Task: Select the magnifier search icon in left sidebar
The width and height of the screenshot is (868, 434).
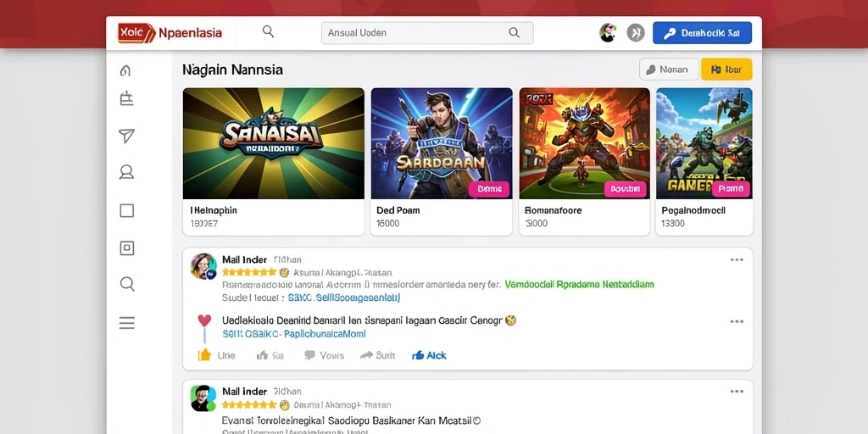Action: click(127, 285)
